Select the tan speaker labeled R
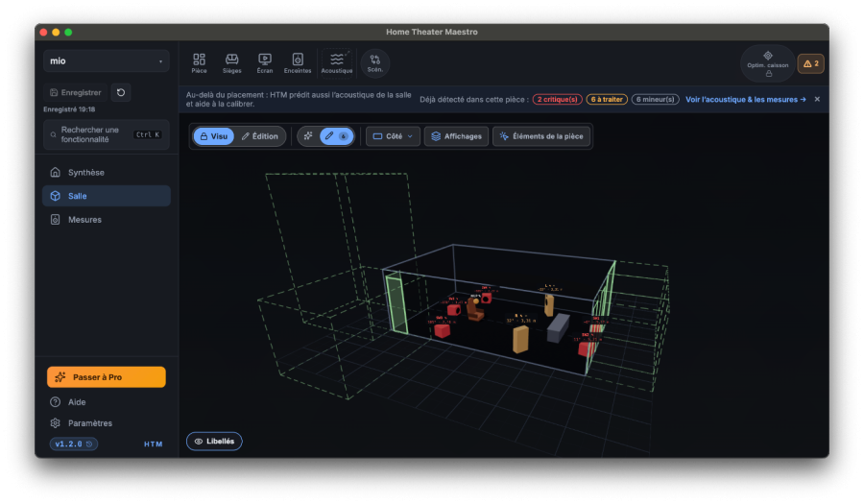Image resolution: width=864 pixels, height=504 pixels. (520, 339)
